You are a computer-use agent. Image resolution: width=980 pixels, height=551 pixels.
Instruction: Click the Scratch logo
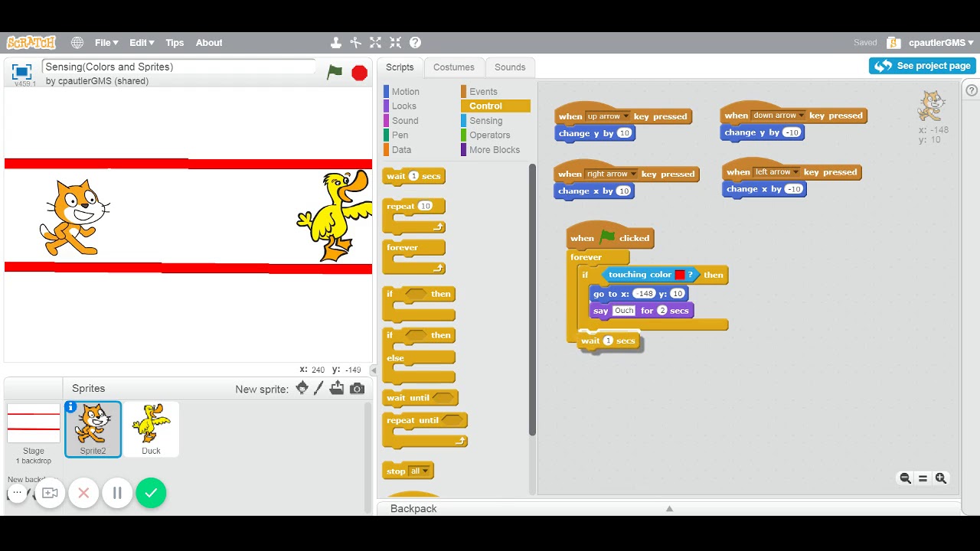click(x=31, y=43)
